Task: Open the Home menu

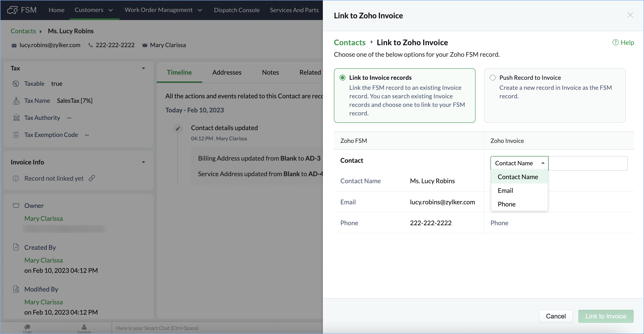Action: [x=57, y=10]
